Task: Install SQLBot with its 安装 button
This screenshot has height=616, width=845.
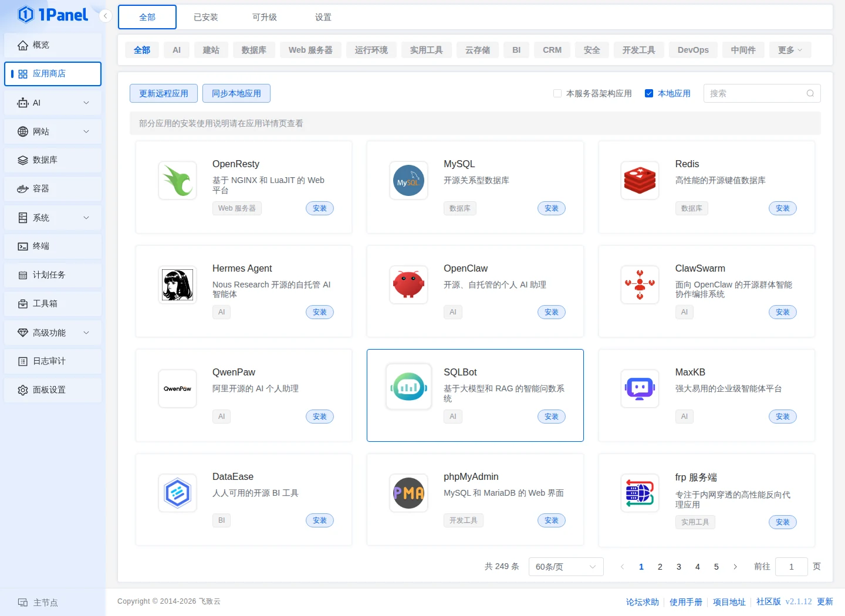Action: point(552,417)
